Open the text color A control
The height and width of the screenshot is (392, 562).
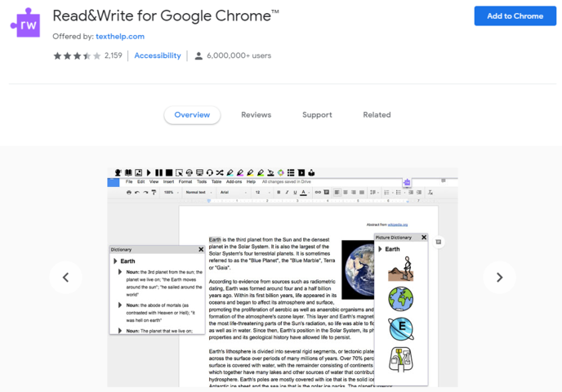pos(303,193)
